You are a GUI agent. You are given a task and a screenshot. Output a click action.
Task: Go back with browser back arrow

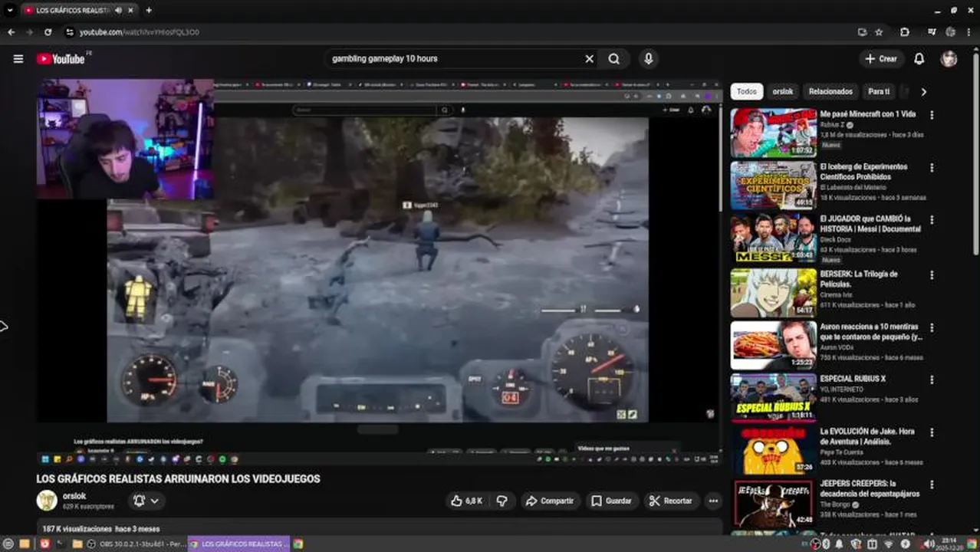11,32
